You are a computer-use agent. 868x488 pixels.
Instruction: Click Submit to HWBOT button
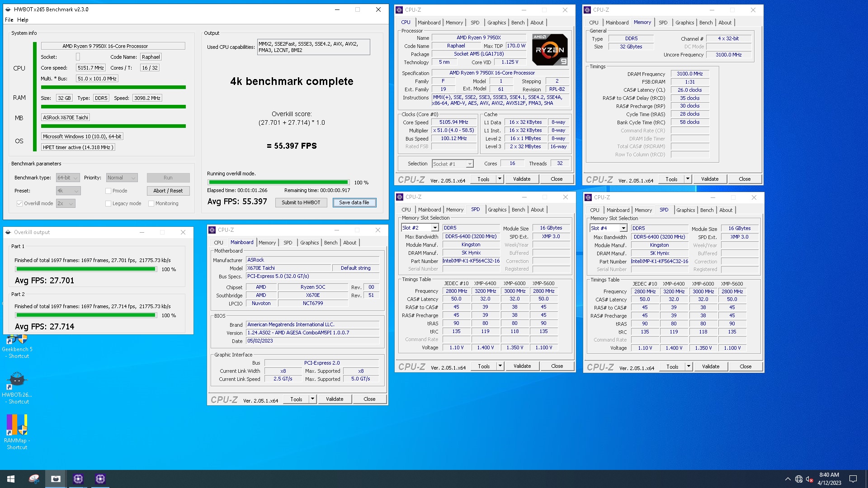[301, 202]
